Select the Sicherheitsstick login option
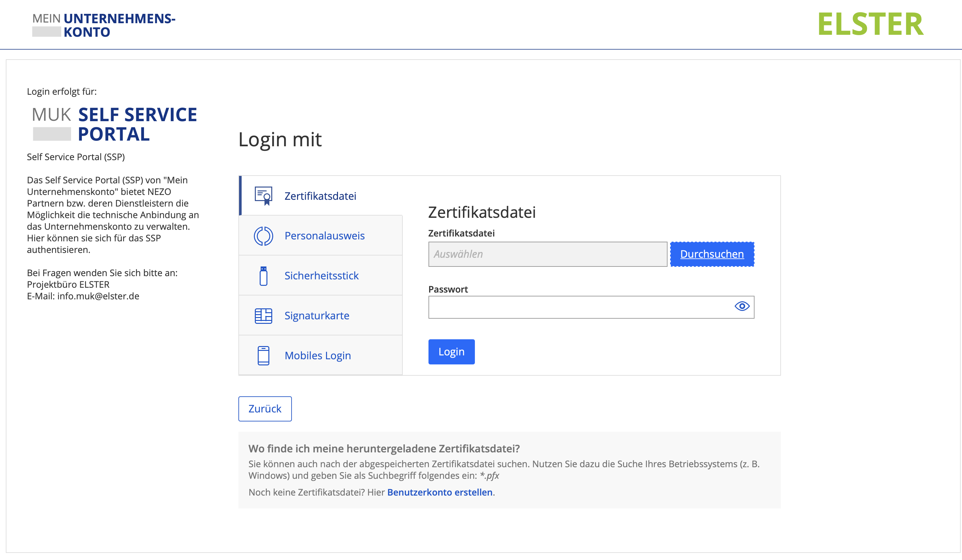962x560 pixels. [x=322, y=275]
